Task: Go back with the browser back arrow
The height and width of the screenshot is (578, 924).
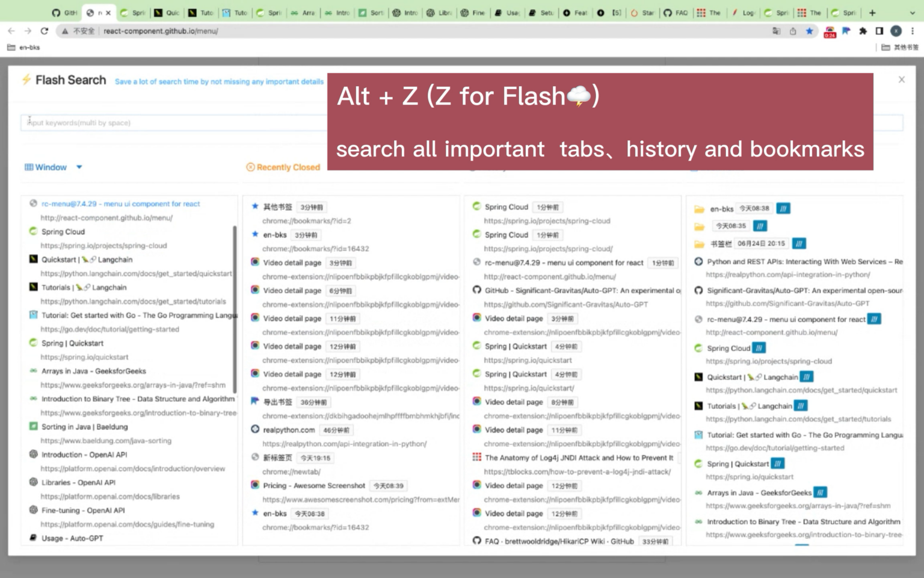Action: click(11, 31)
